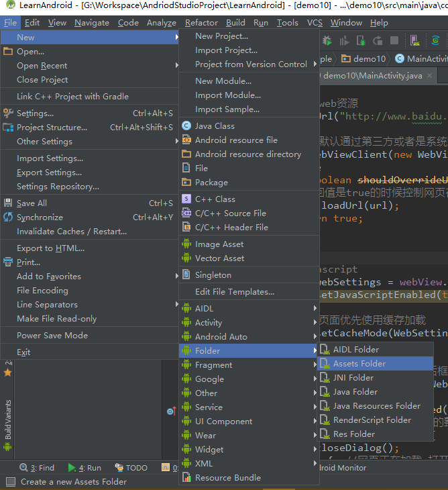Viewport: 448px width, 490px height.
Task: Click the Android resource directory folder icon
Action: click(x=186, y=154)
